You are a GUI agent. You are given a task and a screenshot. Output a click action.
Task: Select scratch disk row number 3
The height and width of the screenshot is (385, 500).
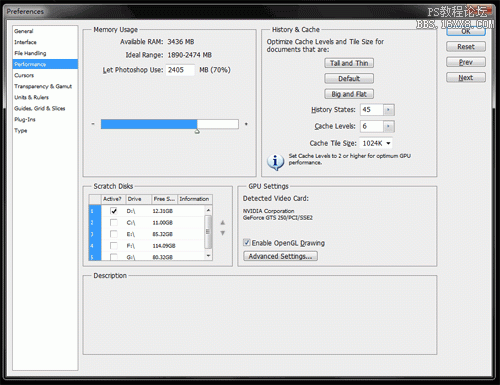(95, 234)
